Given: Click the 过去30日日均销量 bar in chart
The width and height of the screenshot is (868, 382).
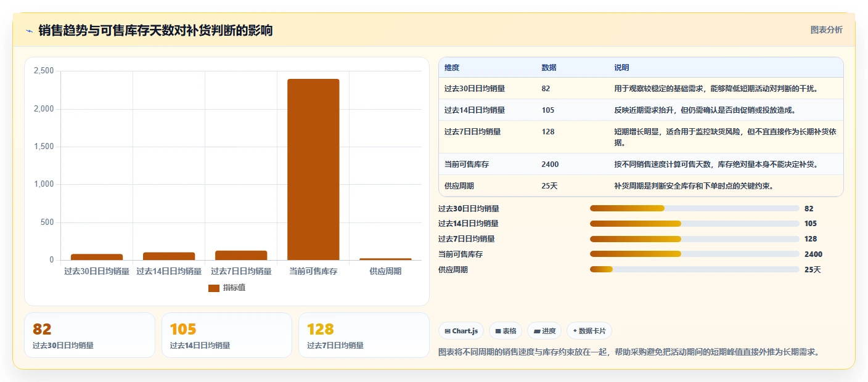Looking at the screenshot, I should click(97, 257).
